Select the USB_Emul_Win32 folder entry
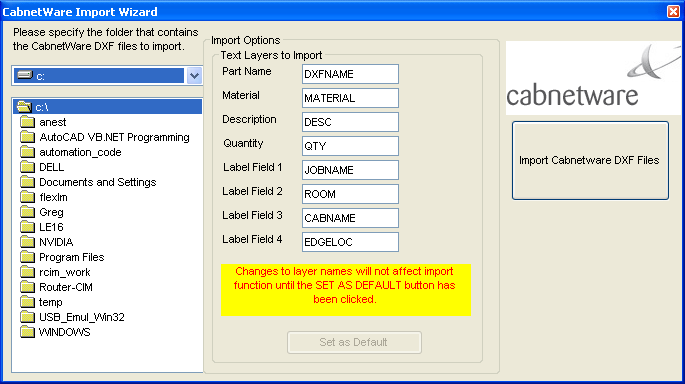The image size is (685, 384). point(82,317)
